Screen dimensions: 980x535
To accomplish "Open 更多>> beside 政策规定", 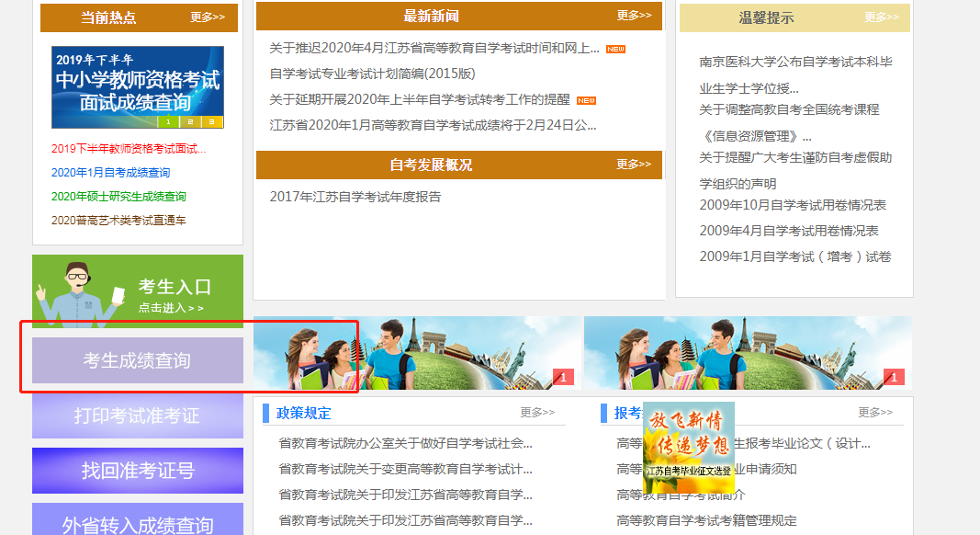I will tap(537, 413).
